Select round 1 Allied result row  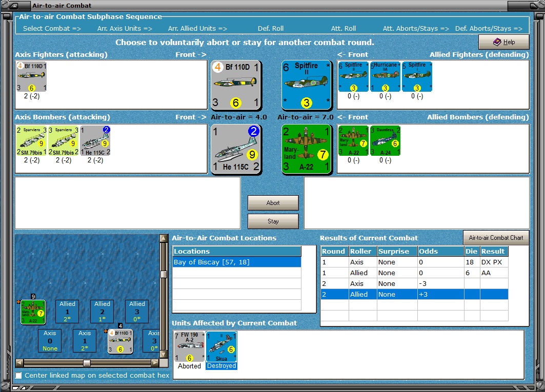pyautogui.click(x=414, y=273)
